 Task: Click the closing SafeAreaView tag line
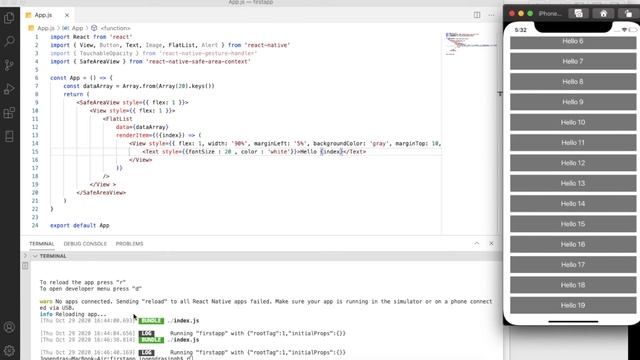tap(101, 193)
